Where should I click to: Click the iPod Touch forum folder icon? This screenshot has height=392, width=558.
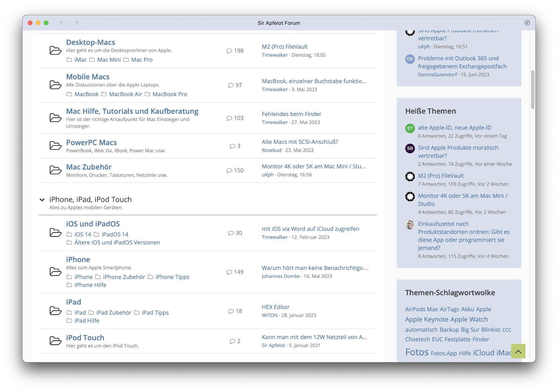click(55, 341)
